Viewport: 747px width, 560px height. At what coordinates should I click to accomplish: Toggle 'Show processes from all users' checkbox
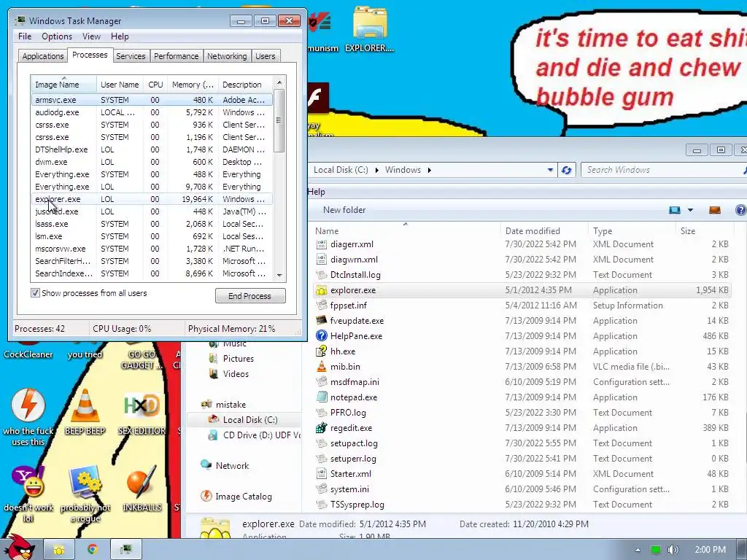pyautogui.click(x=35, y=293)
